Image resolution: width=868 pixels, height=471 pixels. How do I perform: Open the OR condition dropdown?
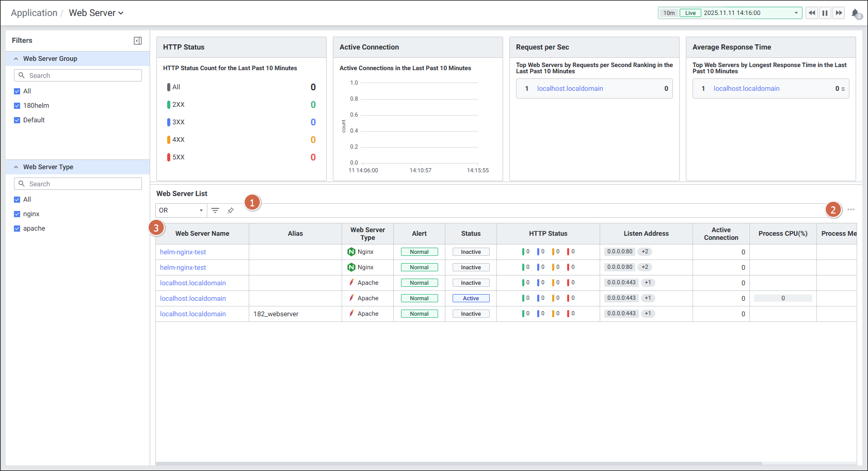click(181, 210)
